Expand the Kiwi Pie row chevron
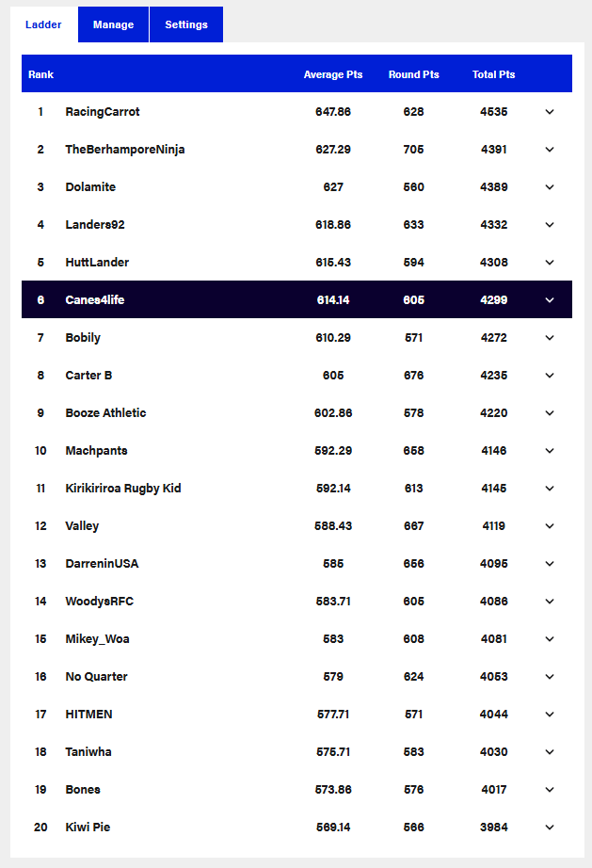The height and width of the screenshot is (868, 592). (x=550, y=828)
